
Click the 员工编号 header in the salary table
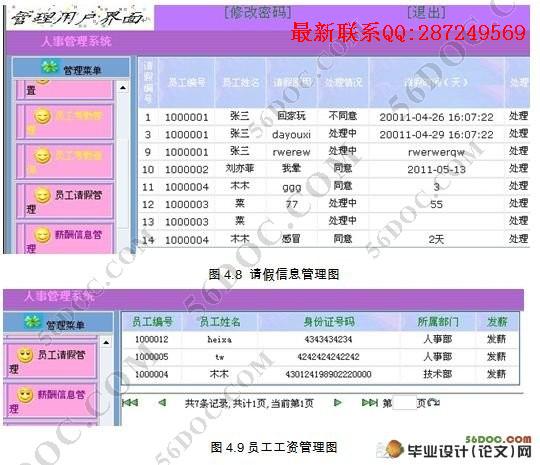[152, 322]
